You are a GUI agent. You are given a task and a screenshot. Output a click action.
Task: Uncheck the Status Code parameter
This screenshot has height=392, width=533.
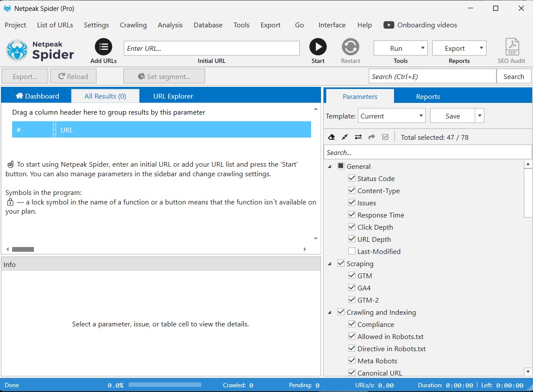352,178
